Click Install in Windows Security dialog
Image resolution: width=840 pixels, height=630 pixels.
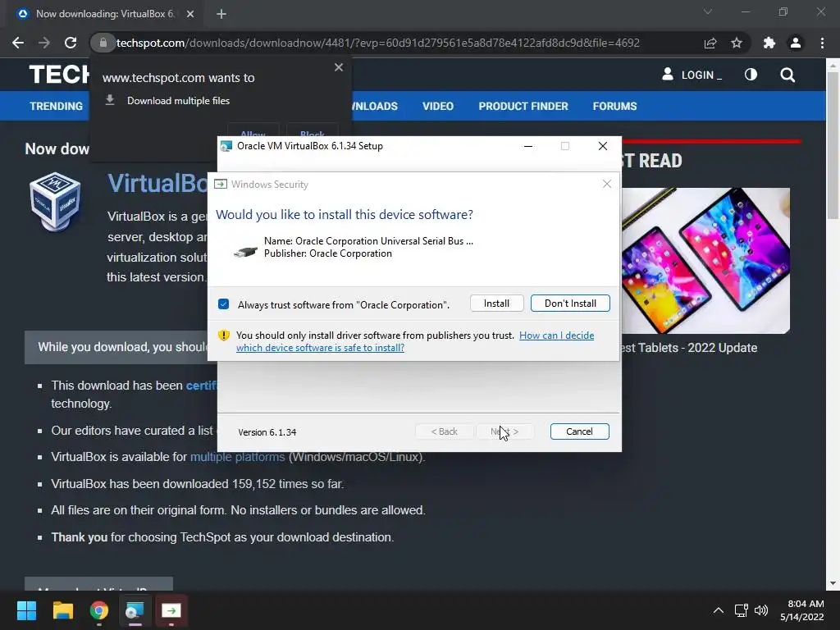pos(496,304)
